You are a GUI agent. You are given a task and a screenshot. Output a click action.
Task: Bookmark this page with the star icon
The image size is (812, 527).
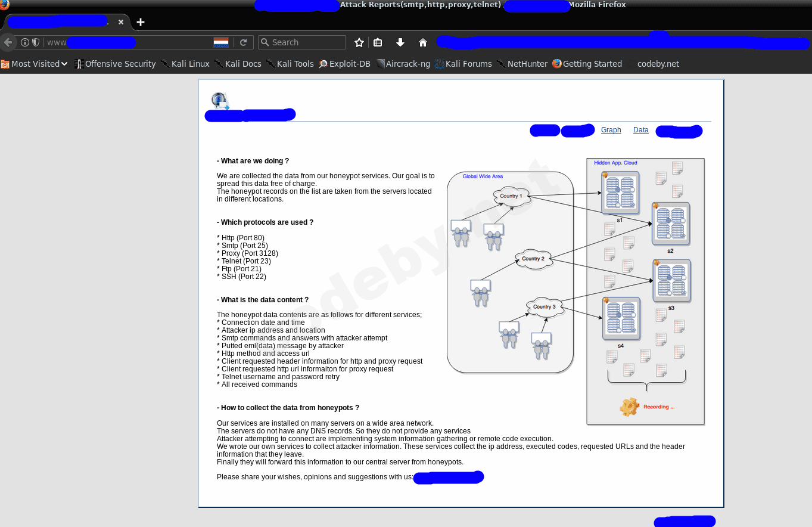click(x=359, y=42)
